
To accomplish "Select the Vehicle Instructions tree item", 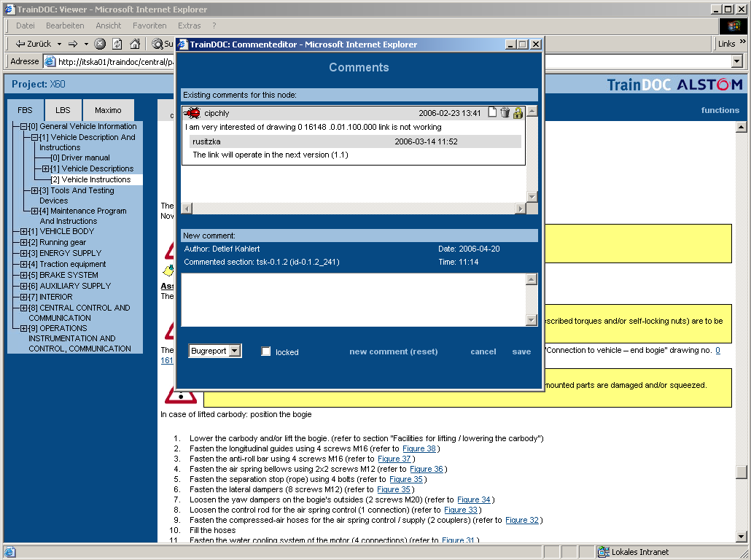I will coord(90,179).
